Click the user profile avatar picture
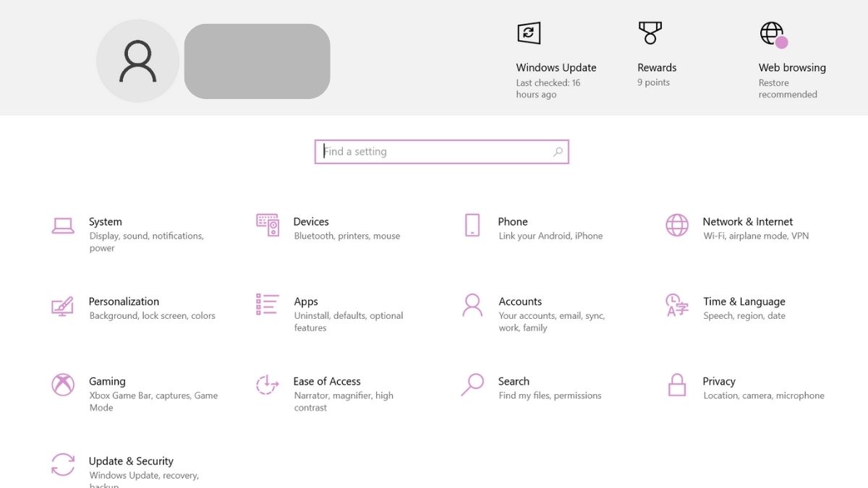Viewport: 868px width, 488px height. (x=137, y=61)
